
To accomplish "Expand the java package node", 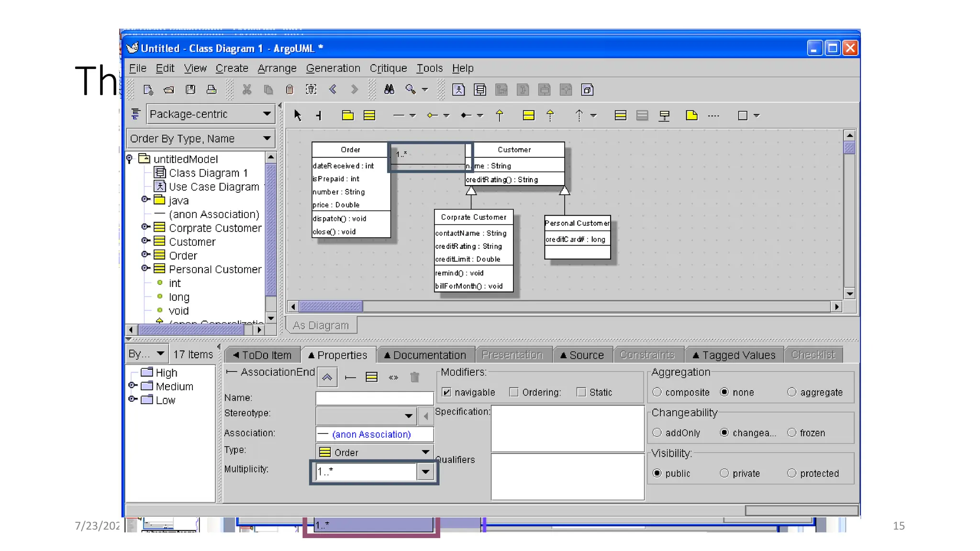I will [145, 199].
